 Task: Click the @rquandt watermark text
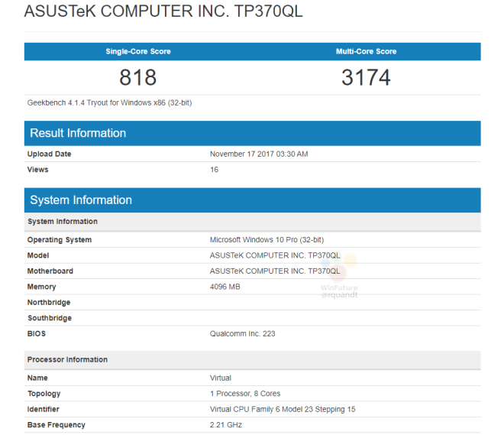click(x=338, y=294)
